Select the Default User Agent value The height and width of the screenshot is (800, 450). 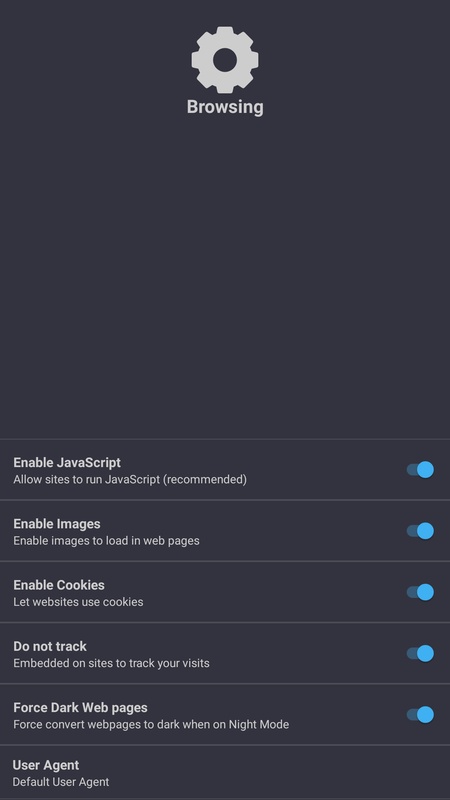61,782
